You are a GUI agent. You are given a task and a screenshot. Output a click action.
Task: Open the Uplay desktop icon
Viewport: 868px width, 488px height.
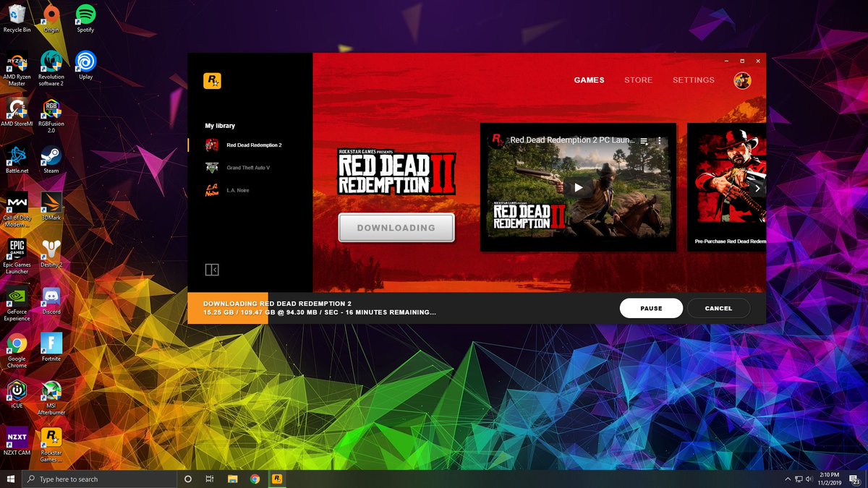[85, 65]
